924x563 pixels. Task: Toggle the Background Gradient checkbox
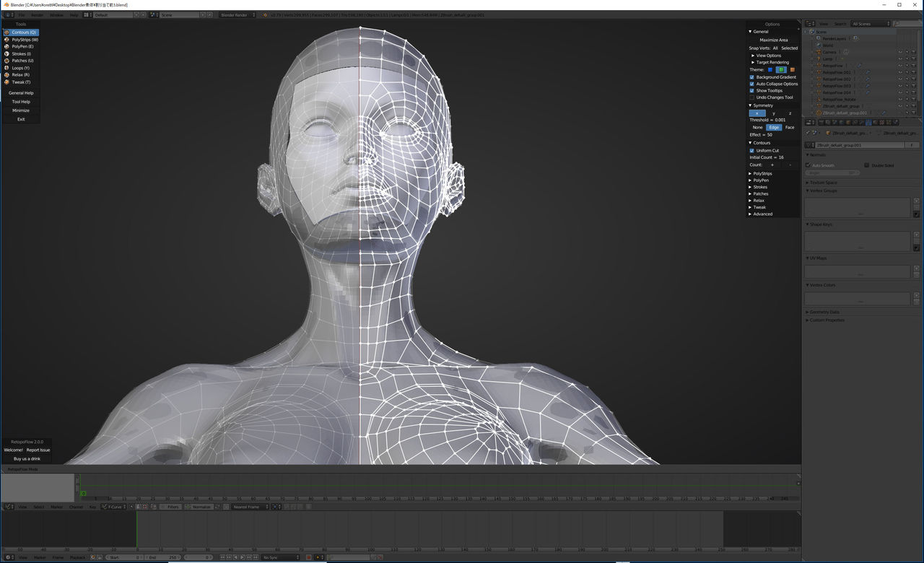752,77
